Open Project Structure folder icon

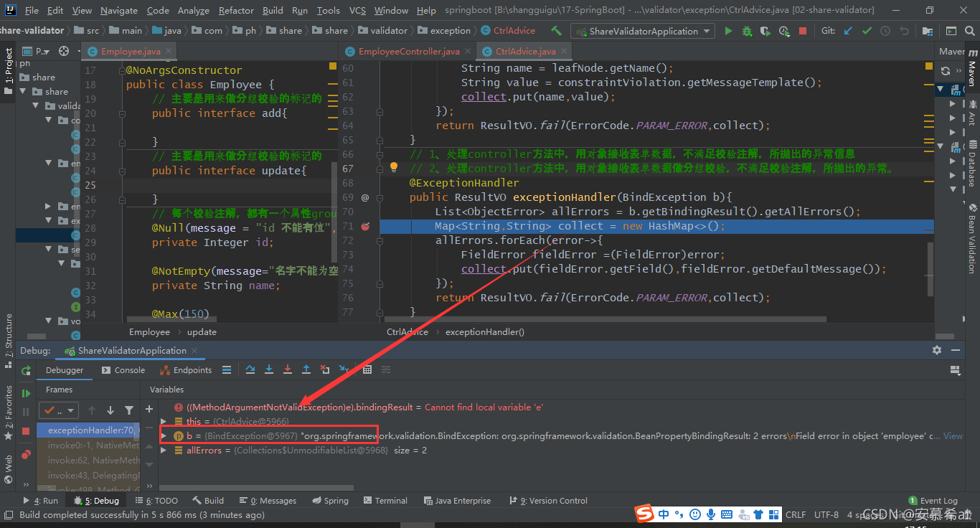pos(928,31)
